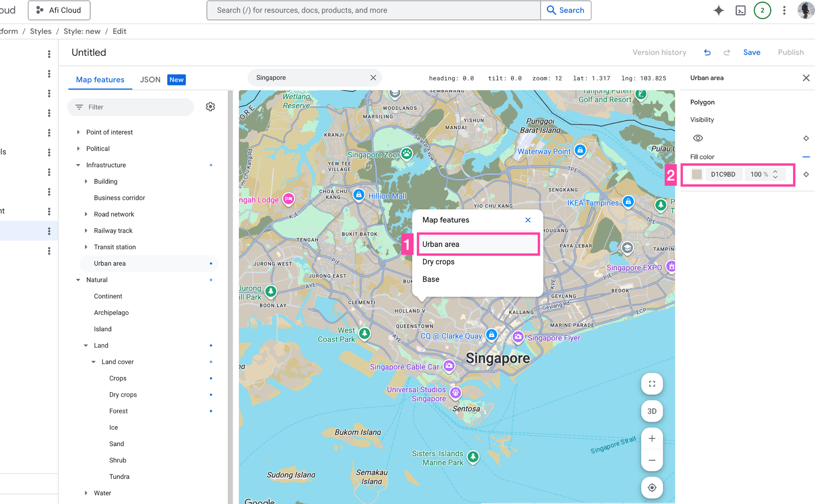
Task: Select Forest in the feature tree
Action: 118,411
